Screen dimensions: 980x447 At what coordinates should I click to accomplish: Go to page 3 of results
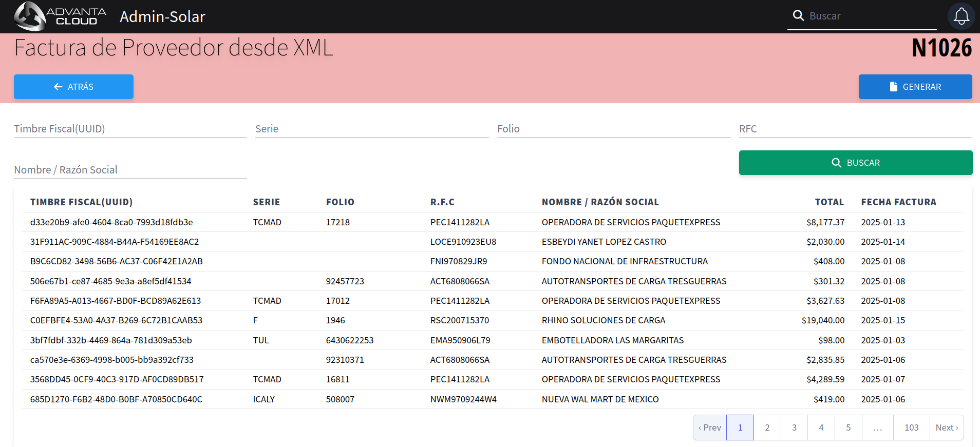794,427
